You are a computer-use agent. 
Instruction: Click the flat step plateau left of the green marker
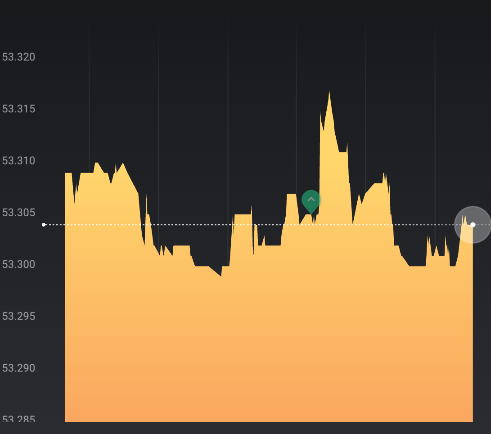(292, 194)
